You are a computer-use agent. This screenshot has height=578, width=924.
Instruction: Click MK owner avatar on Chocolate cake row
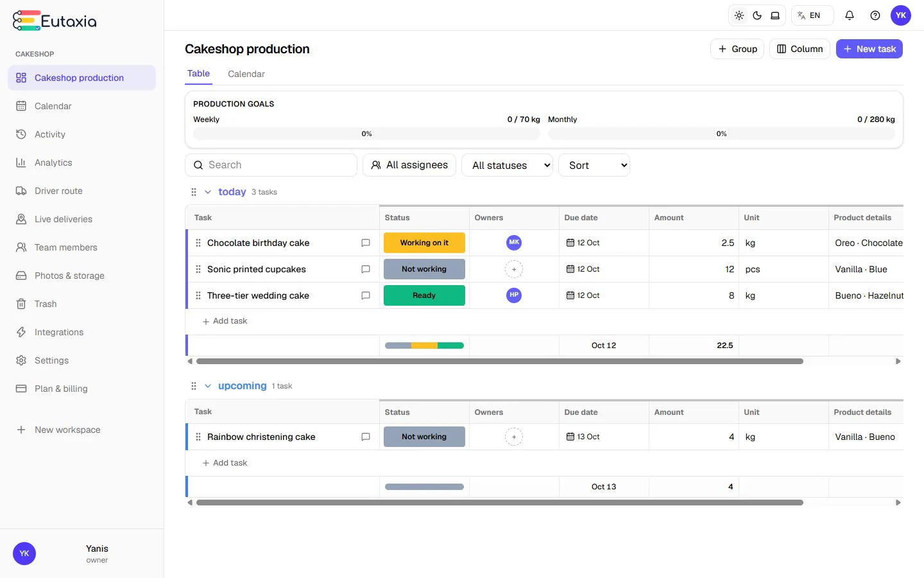[514, 243]
